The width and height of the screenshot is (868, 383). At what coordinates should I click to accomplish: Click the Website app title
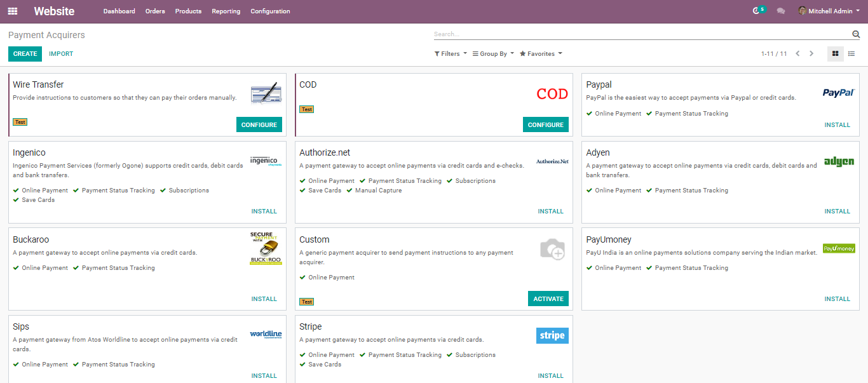tap(54, 11)
